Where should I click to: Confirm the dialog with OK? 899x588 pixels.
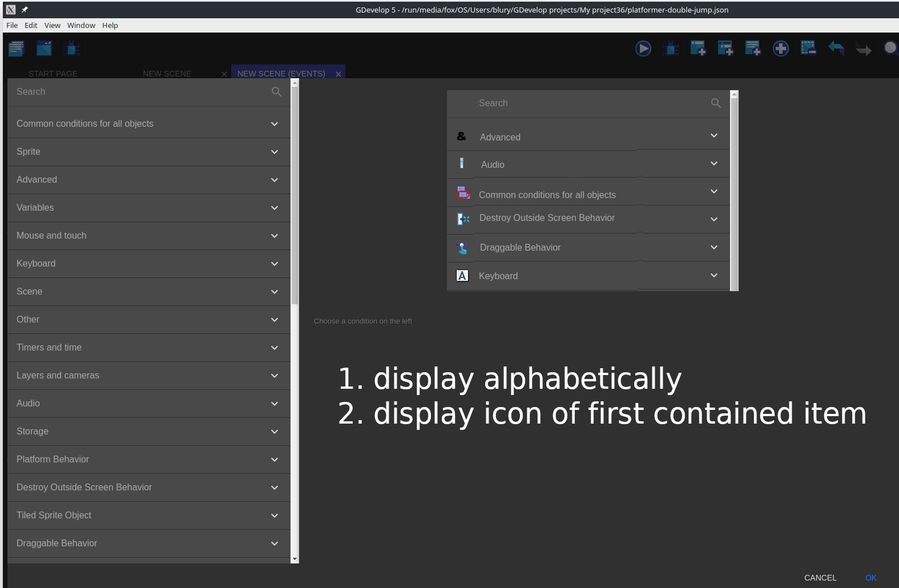[x=871, y=578]
